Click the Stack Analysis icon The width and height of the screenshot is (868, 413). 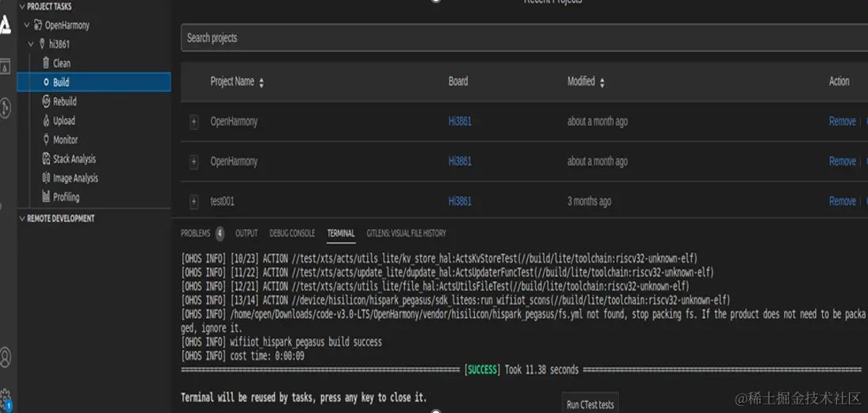(47, 159)
